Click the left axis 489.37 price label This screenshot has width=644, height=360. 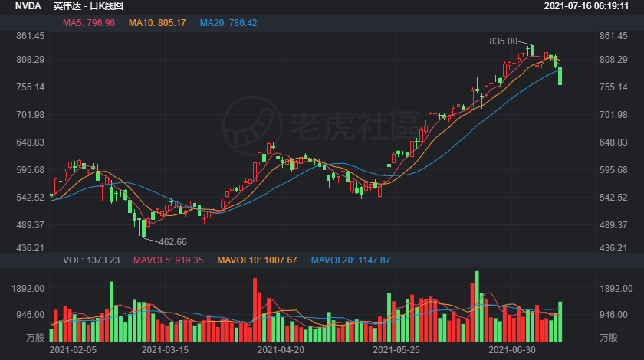(31, 224)
